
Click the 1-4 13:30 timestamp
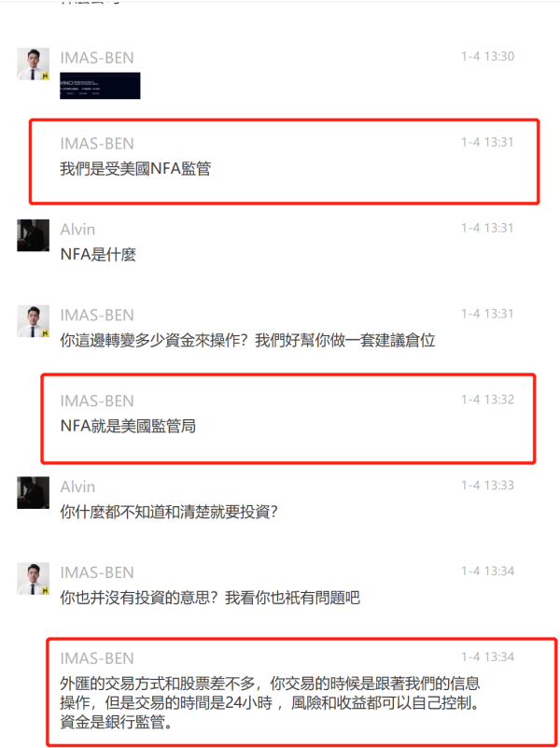coord(487,56)
